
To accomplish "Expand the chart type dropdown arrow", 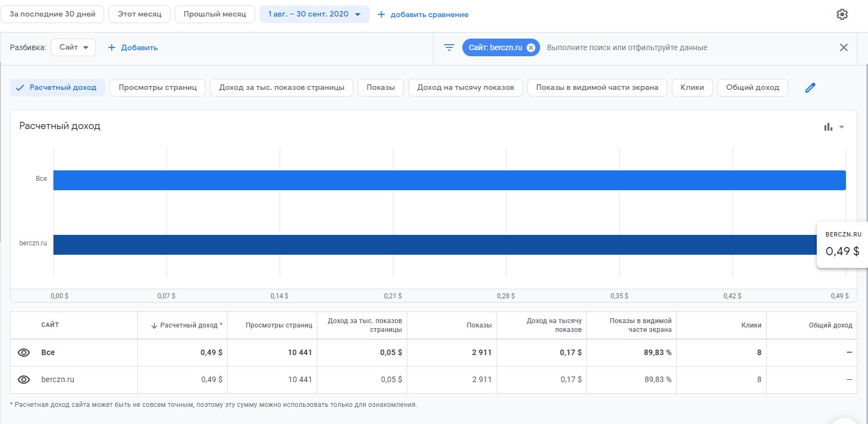I will (842, 127).
